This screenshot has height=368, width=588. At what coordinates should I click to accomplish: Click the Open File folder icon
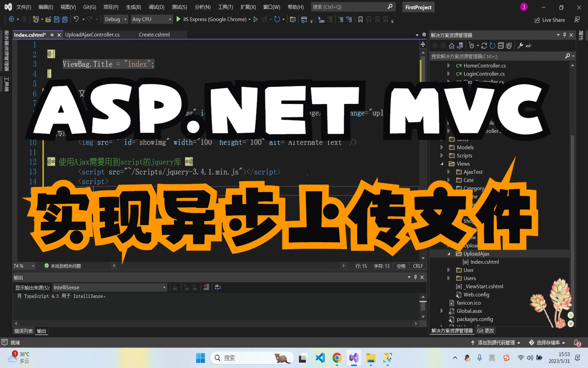48,19
